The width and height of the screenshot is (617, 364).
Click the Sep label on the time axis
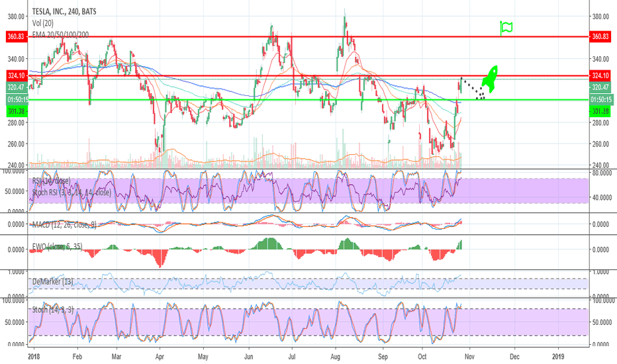383,357
